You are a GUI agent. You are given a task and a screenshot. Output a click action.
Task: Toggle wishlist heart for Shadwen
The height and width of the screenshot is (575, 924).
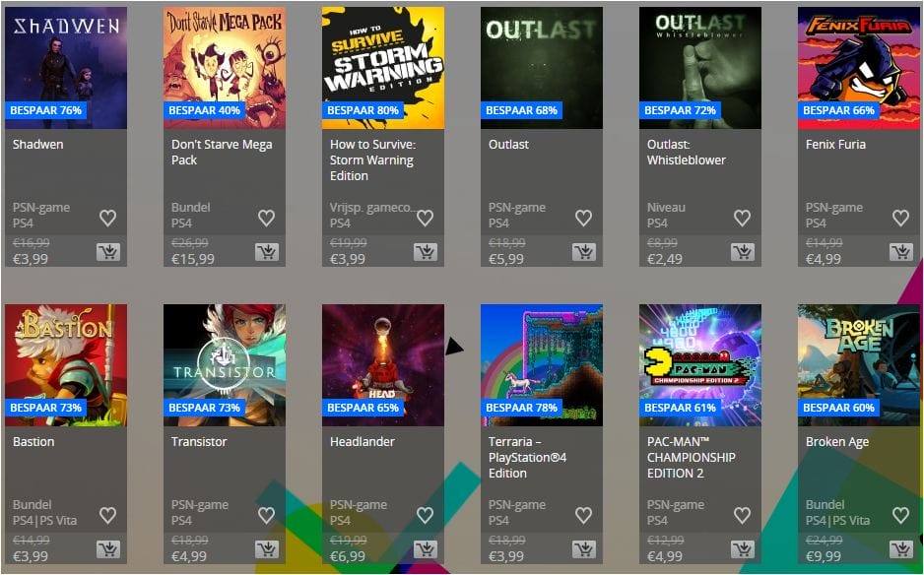point(107,218)
